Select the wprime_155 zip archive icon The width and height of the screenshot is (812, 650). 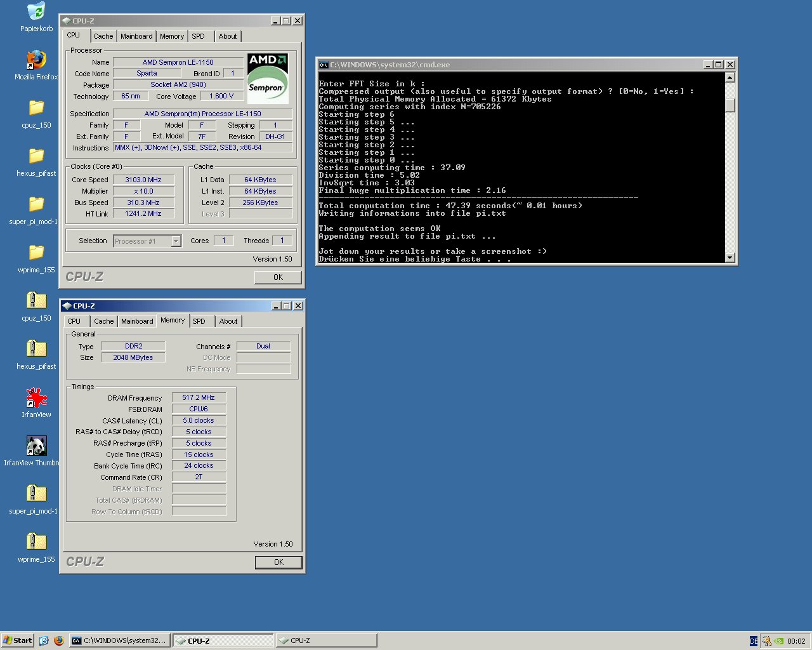click(36, 542)
